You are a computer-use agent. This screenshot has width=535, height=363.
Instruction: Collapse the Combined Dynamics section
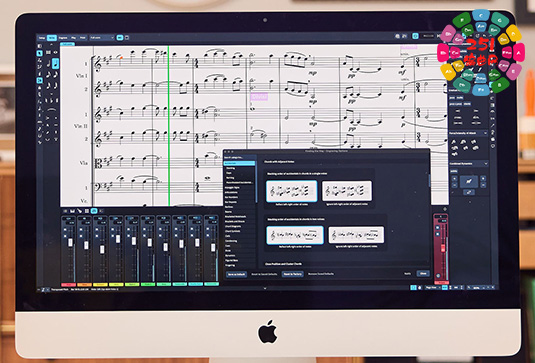pos(486,164)
